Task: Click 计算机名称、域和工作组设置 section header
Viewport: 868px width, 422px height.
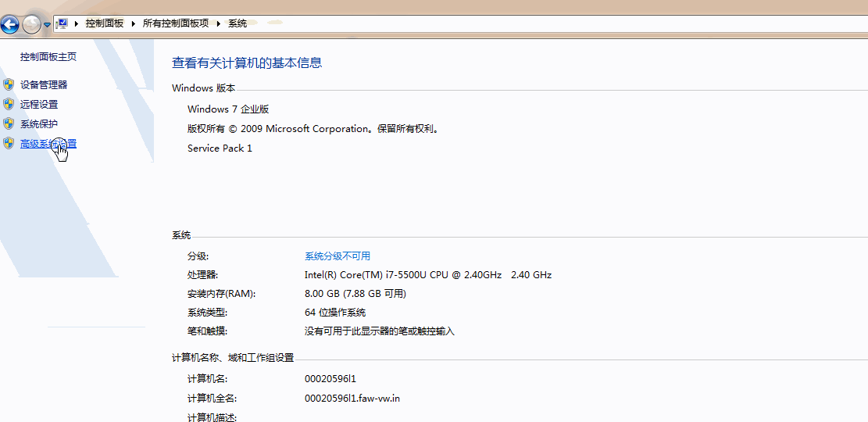Action: (x=233, y=358)
